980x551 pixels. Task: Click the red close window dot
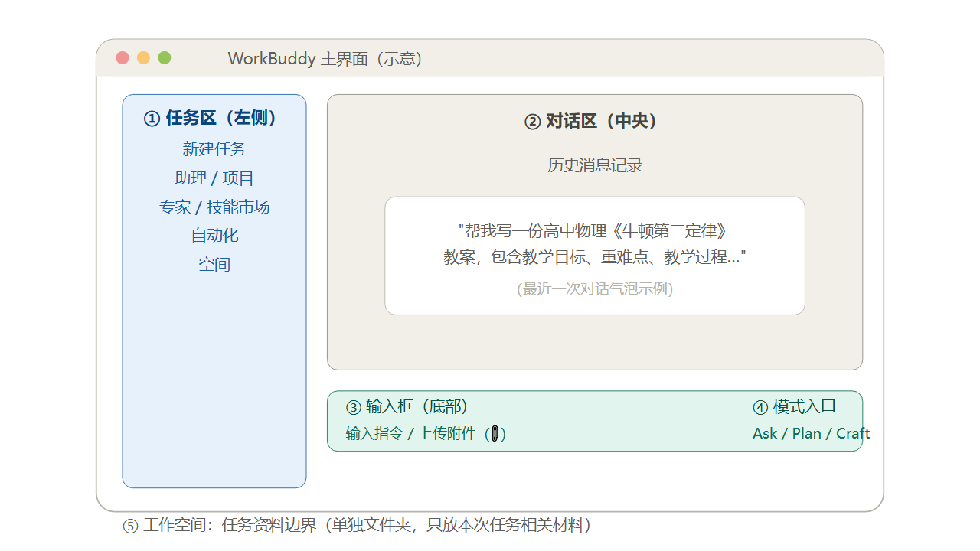[x=122, y=58]
